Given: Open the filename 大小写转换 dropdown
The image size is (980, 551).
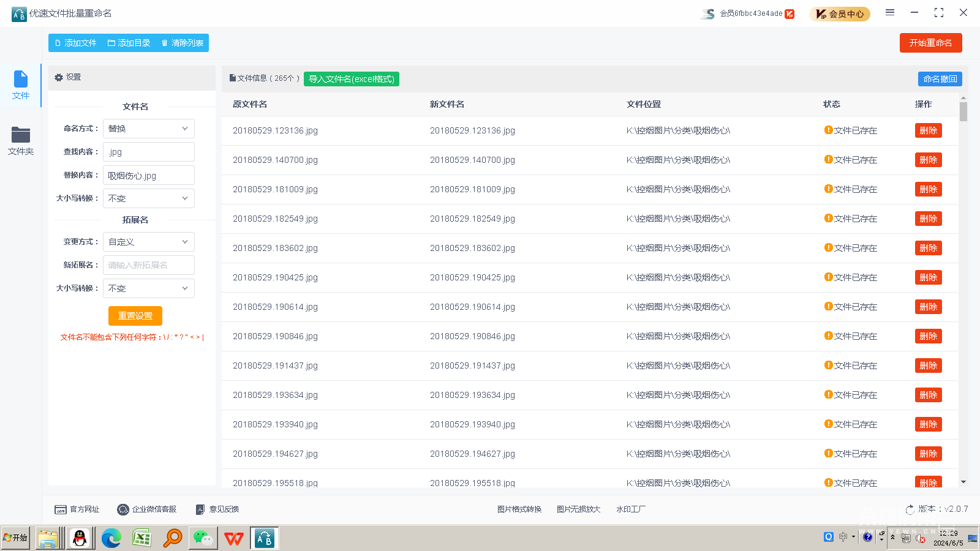Looking at the screenshot, I should click(149, 198).
